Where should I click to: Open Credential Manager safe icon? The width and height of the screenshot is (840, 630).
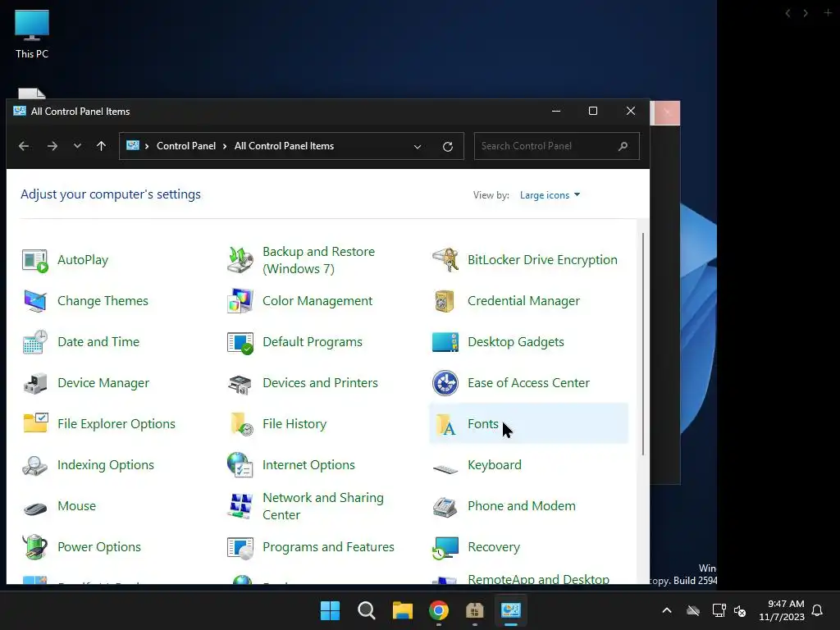pos(445,301)
